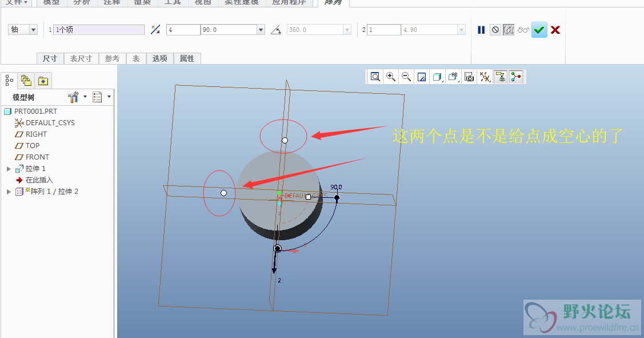The height and width of the screenshot is (338, 644).
Task: Pause the pattern tool with pause icon
Action: 481,30
